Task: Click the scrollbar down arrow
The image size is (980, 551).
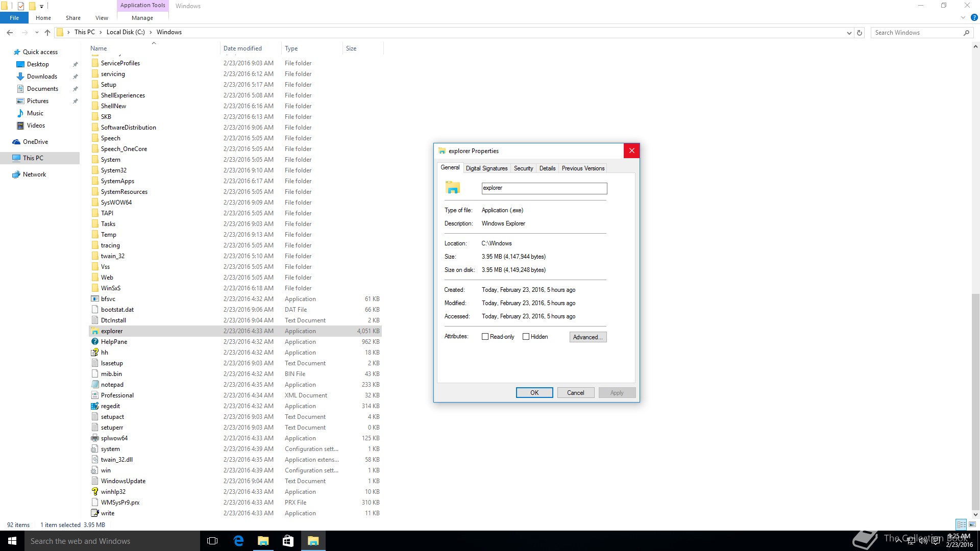Action: 975,514
